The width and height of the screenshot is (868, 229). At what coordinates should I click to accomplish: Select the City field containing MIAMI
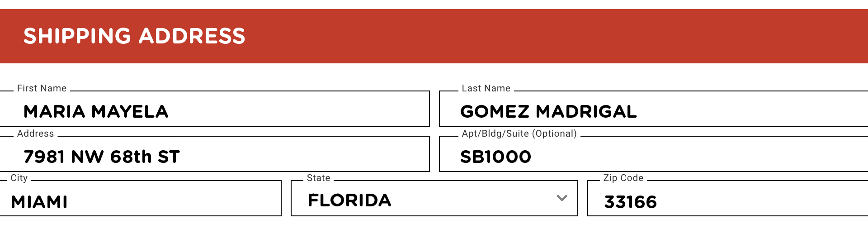[x=141, y=198]
